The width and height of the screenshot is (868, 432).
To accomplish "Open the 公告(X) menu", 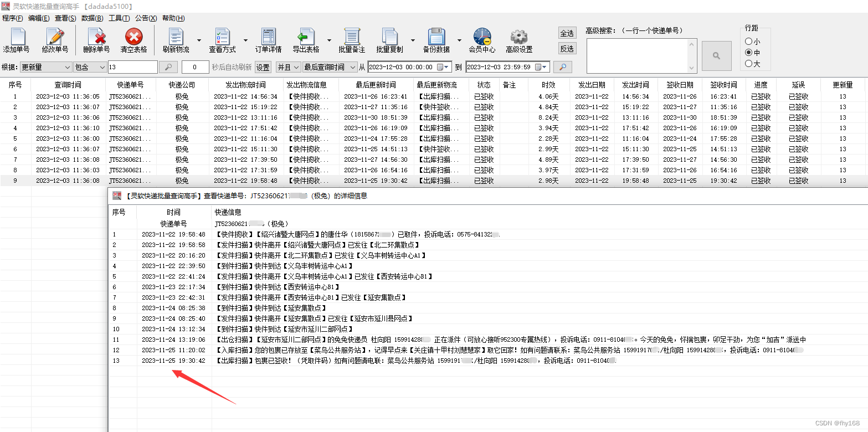I will click(146, 18).
